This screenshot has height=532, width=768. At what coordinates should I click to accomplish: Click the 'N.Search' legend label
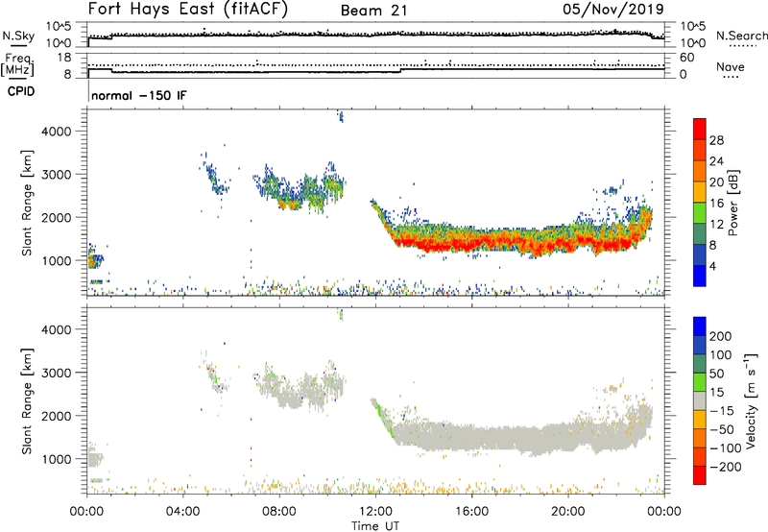coord(741,36)
